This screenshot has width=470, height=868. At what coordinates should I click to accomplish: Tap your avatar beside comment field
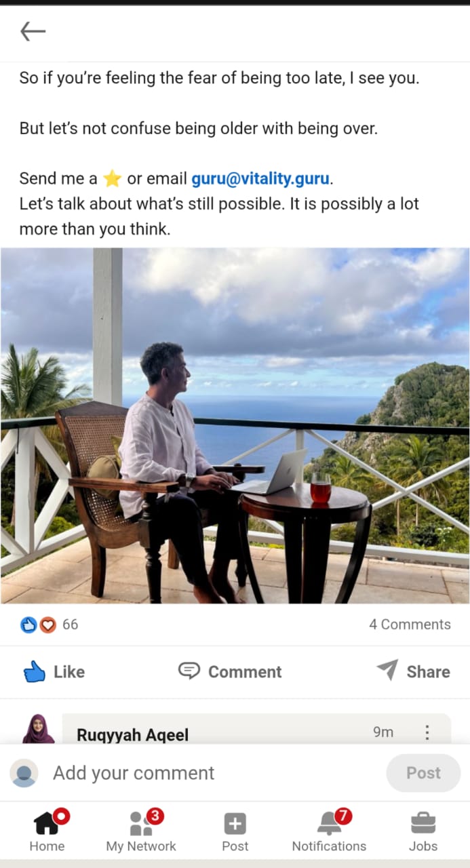(x=24, y=773)
